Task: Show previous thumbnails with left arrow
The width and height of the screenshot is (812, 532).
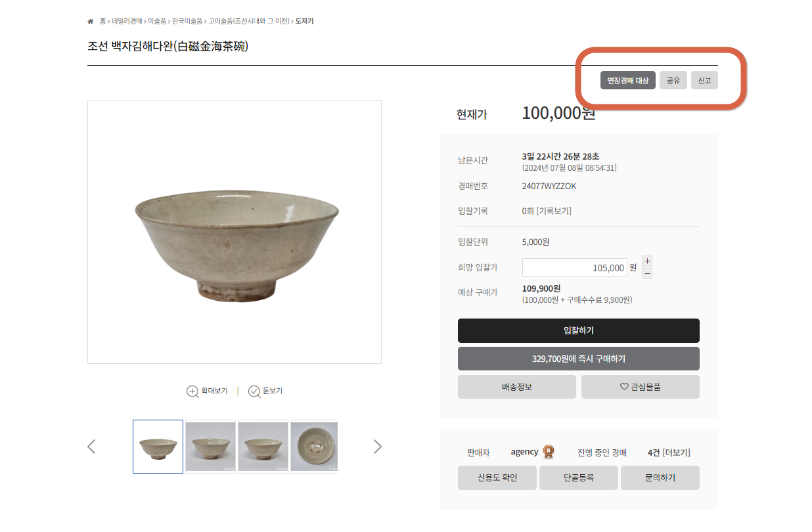Action: click(91, 447)
